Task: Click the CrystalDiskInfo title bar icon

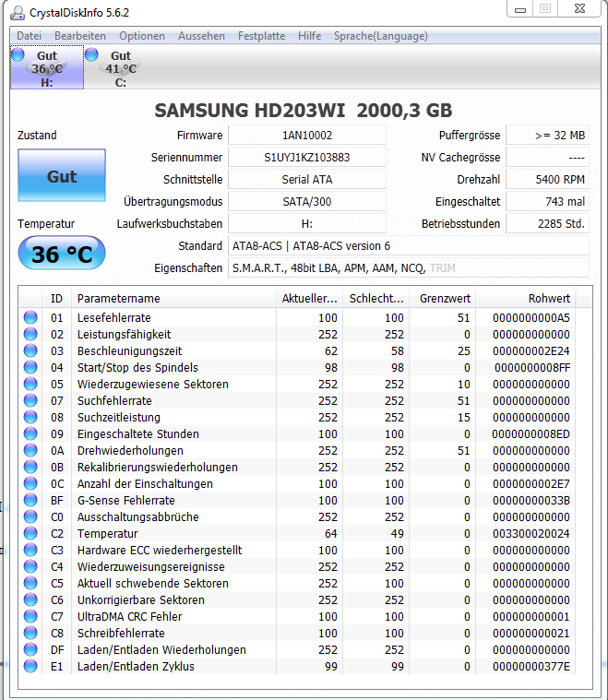Action: tap(18, 13)
